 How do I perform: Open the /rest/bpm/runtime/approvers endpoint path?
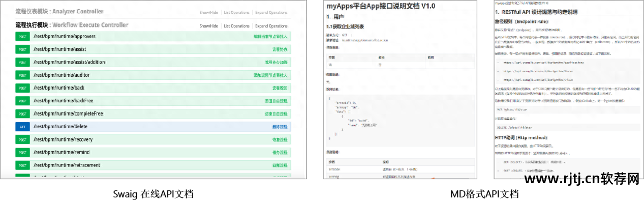64,37
